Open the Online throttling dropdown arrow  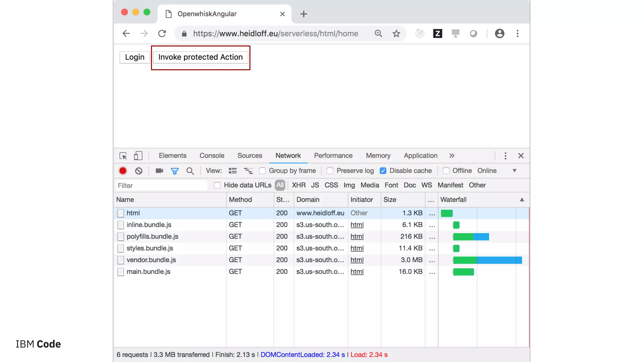tap(514, 171)
